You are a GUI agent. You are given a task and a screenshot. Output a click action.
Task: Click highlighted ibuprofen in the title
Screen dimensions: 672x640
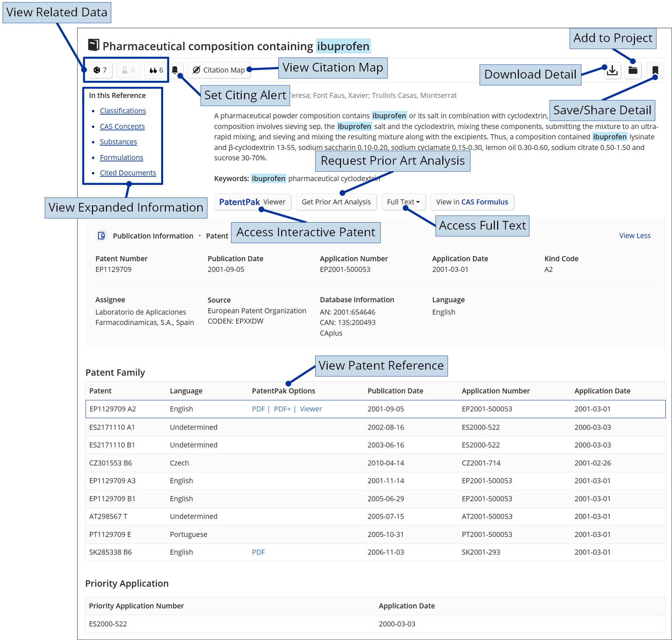[x=343, y=46]
